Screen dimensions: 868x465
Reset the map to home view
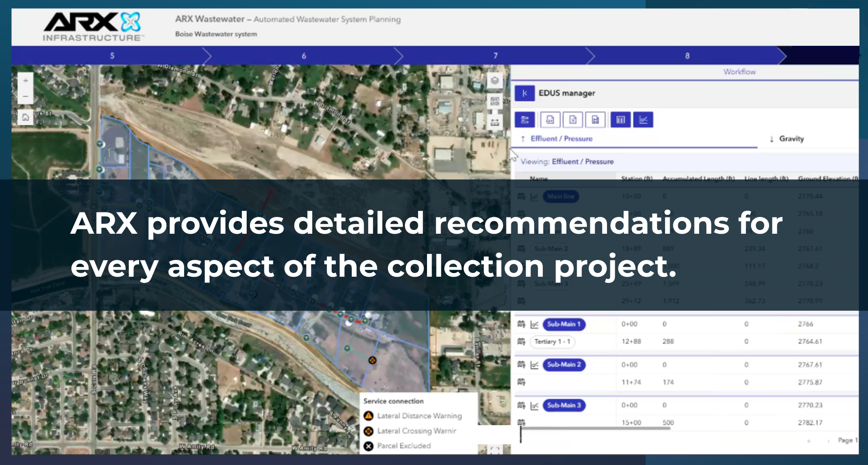25,117
